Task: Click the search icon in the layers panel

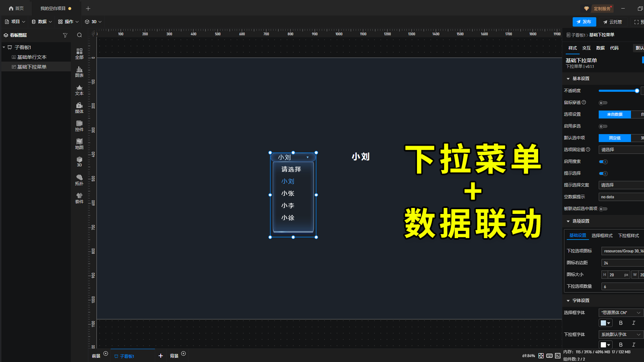Action: coord(79,35)
